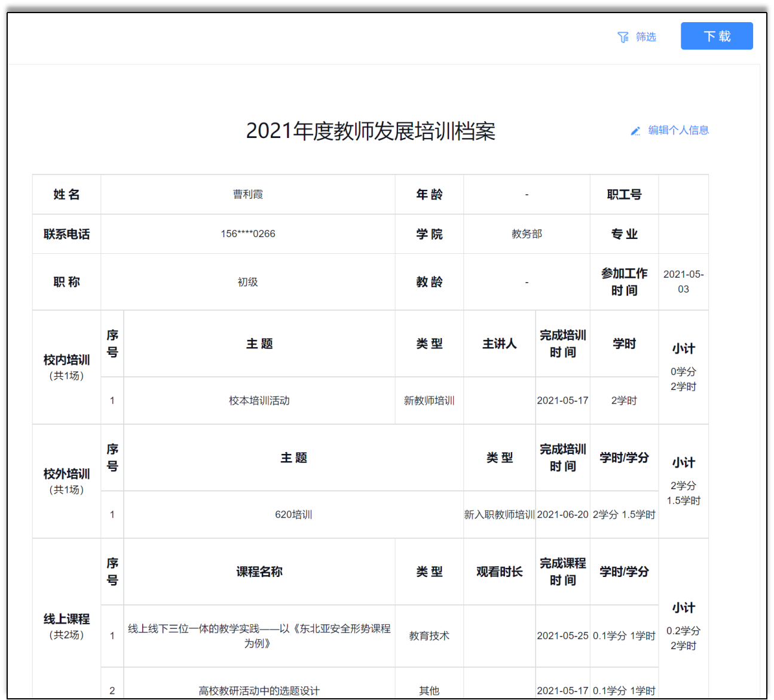Click the 校本培训活动 training topic
774x700 pixels.
[x=259, y=400]
